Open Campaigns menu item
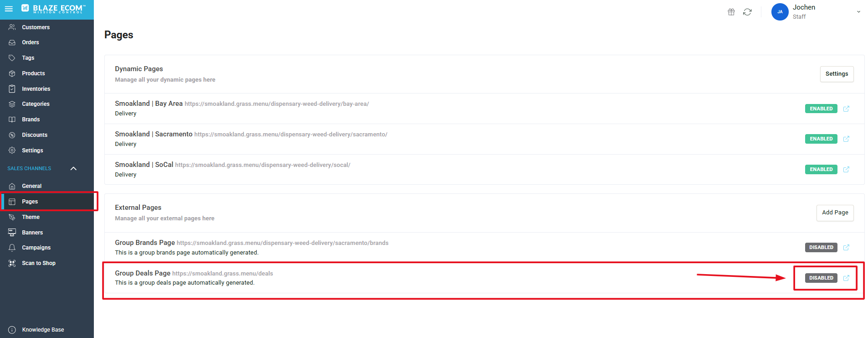Screen dimensions: 868x338 pos(47,248)
